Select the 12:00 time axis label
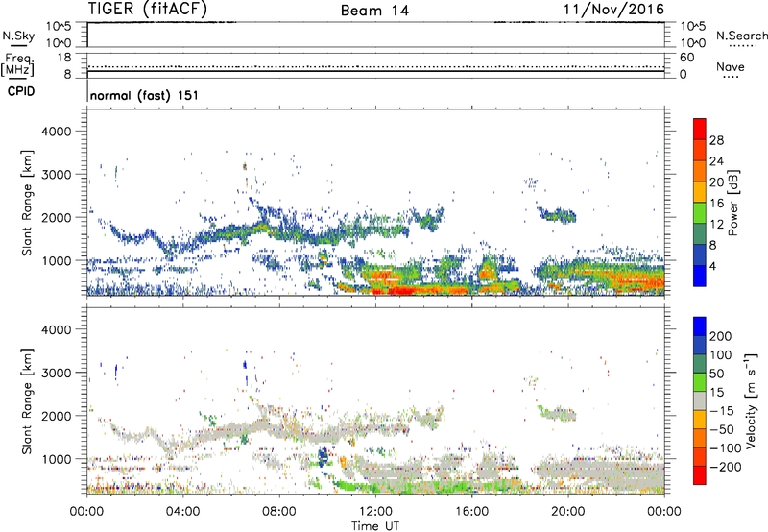 [x=375, y=512]
